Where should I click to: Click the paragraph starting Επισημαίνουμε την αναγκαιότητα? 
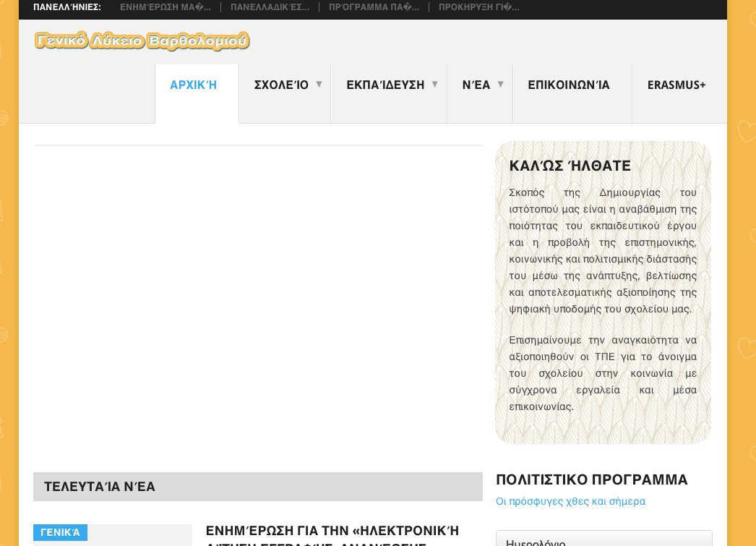[603, 373]
